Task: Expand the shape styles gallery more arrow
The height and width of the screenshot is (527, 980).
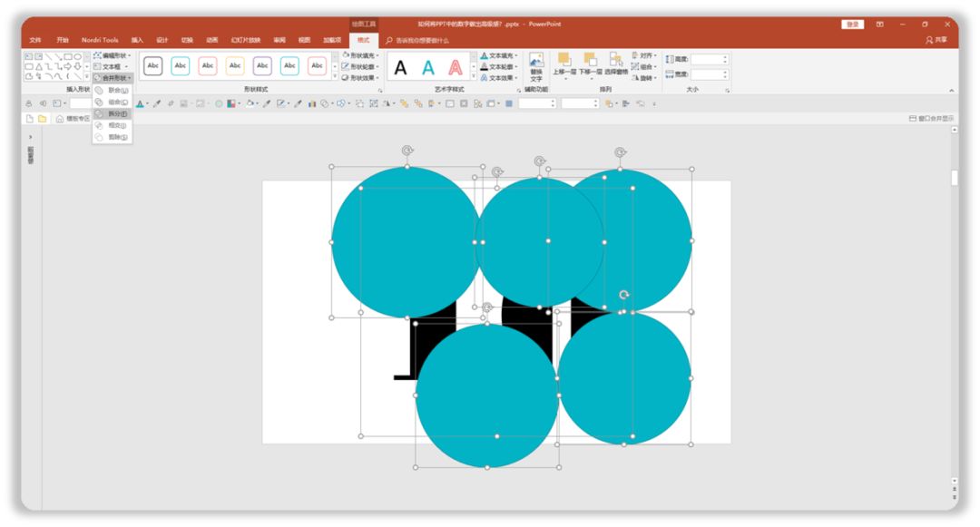Action: click(335, 77)
